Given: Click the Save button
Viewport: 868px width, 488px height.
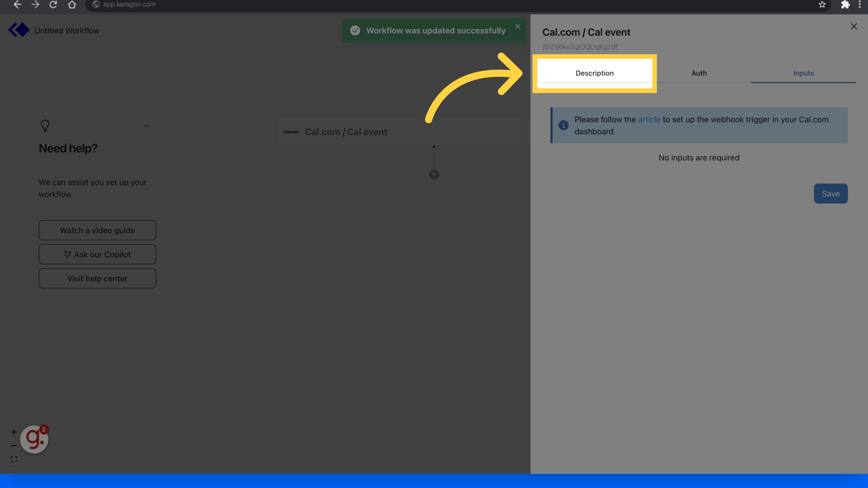Looking at the screenshot, I should click(x=830, y=193).
